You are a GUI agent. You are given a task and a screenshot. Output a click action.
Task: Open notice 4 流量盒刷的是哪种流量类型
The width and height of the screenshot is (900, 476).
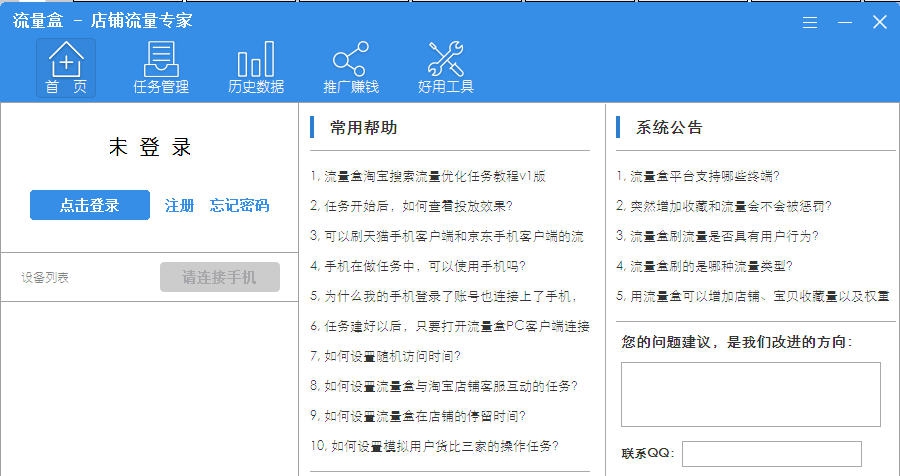(704, 266)
